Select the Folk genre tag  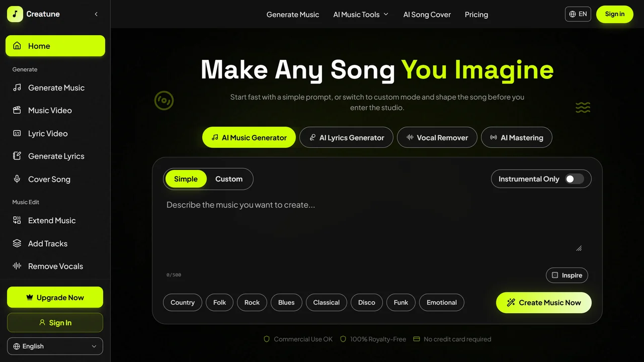tap(220, 302)
